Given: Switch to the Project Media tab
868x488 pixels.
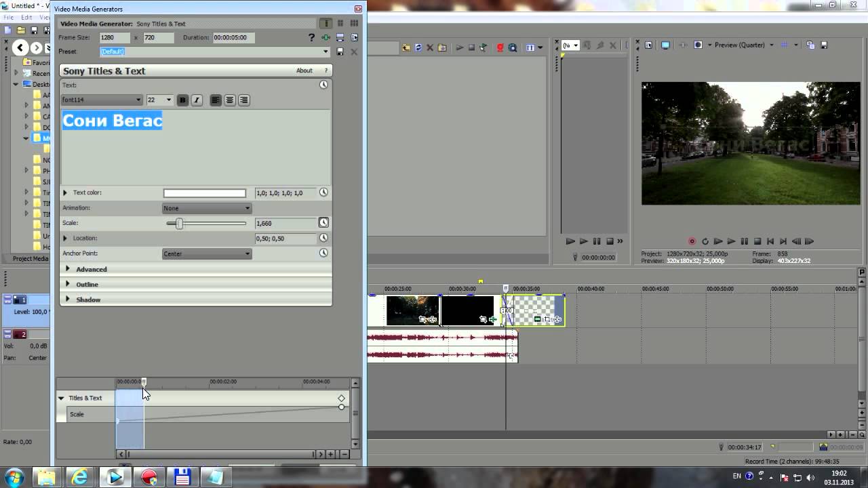Looking at the screenshot, I should pos(31,258).
